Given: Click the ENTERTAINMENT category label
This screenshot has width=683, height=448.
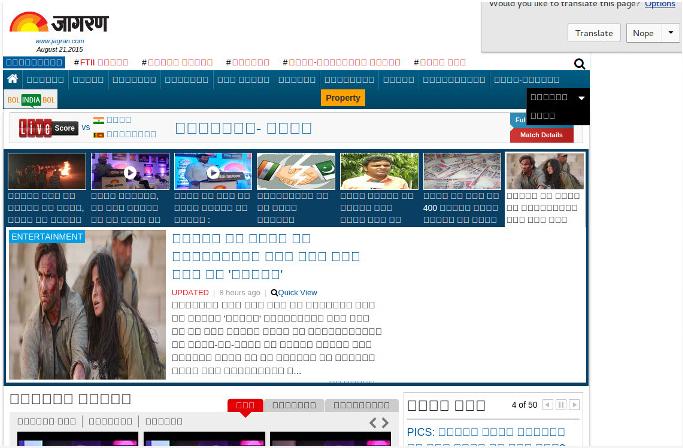Looking at the screenshot, I should click(47, 237).
